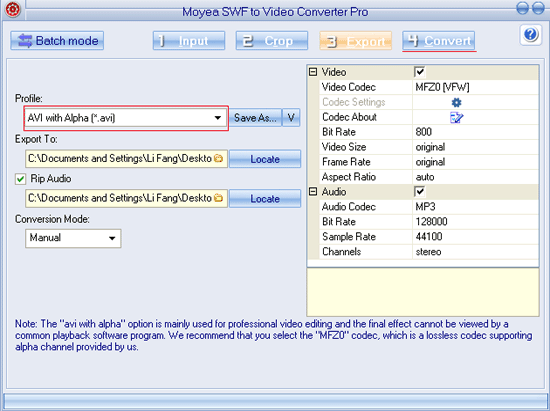Go to the Crop step

point(272,41)
